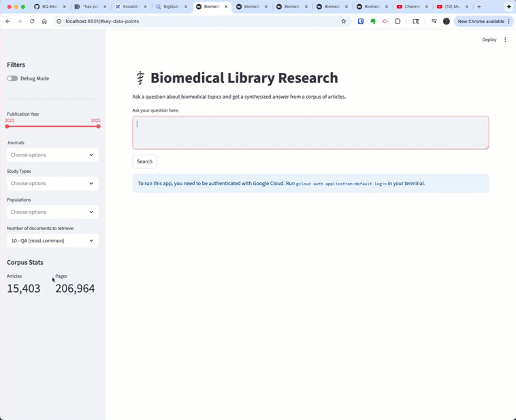Click the Biomedical Library Research heading
The image size is (516, 420).
(x=244, y=78)
